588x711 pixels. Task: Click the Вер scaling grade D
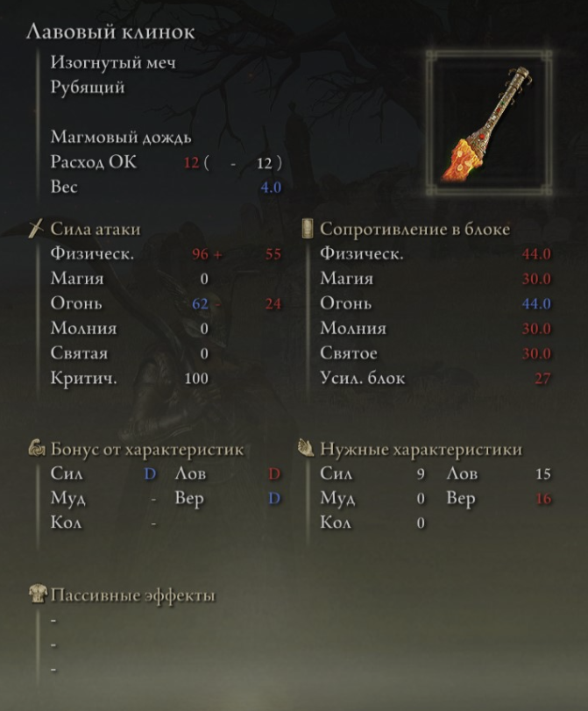(x=273, y=498)
